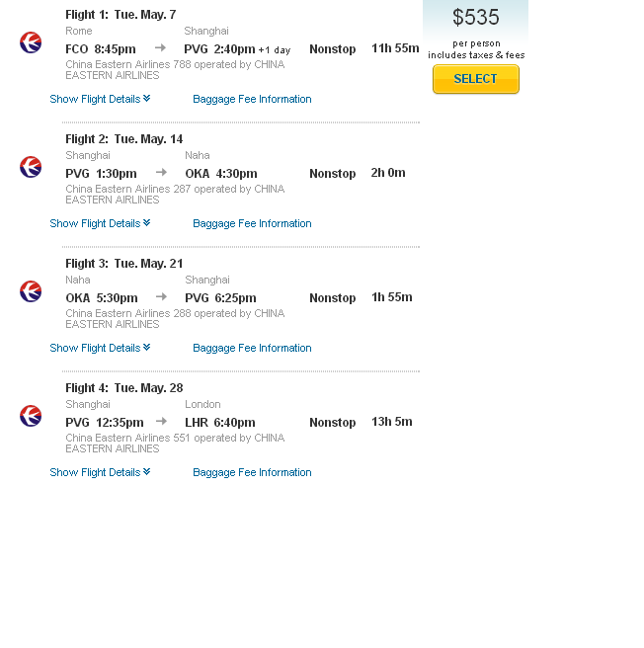The height and width of the screenshot is (648, 644).
Task: Click China Eastern logo for Flight 1
Action: point(31,42)
